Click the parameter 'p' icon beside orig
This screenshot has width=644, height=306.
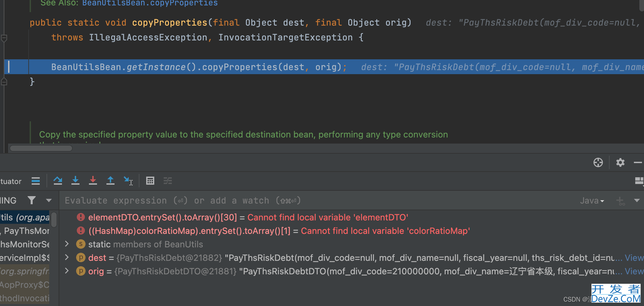tap(81, 271)
